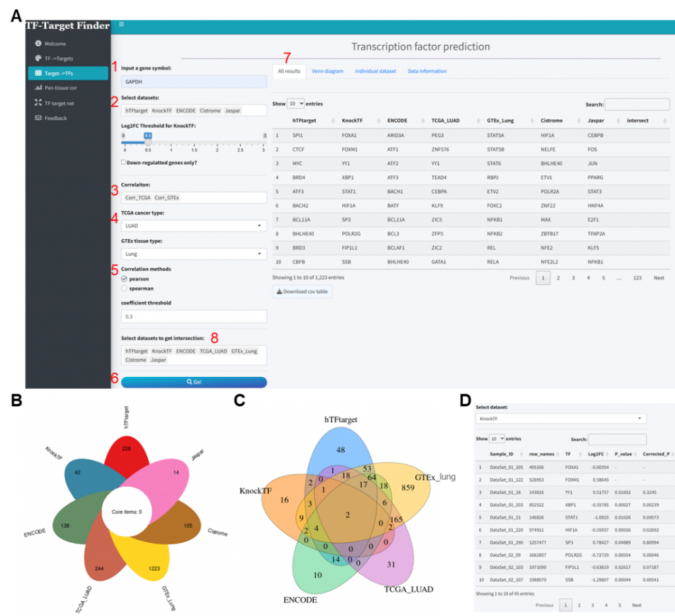This screenshot has width=675, height=616.
Task: Go to page 2 of results
Action: click(558, 278)
